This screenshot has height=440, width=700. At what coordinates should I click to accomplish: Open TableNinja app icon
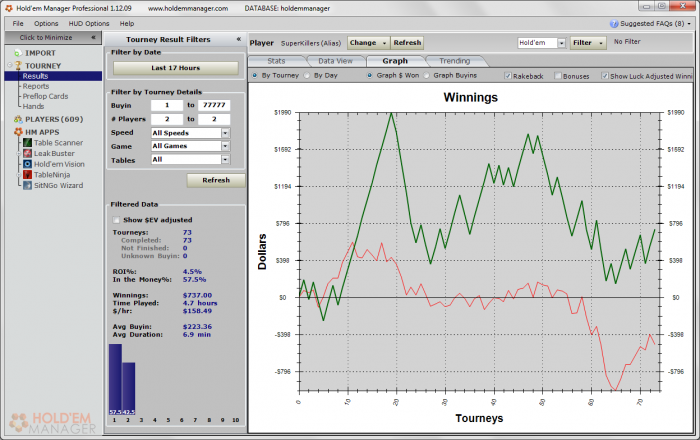(x=28, y=175)
